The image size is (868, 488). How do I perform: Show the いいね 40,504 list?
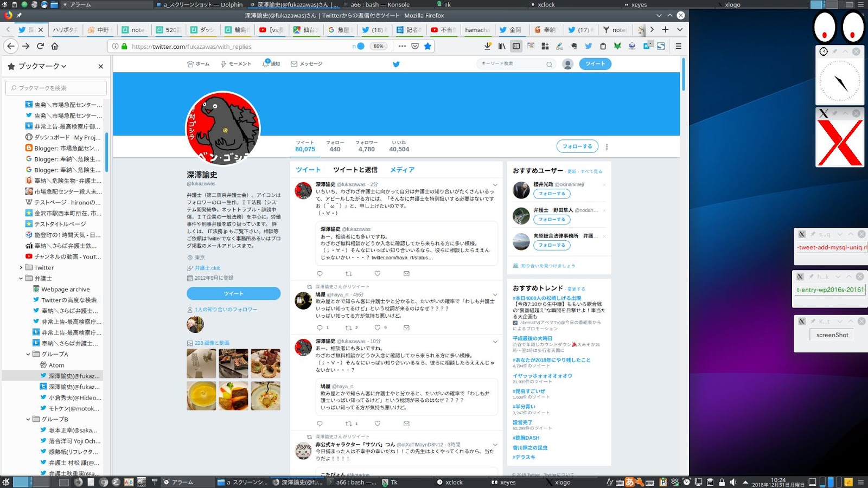(x=399, y=146)
